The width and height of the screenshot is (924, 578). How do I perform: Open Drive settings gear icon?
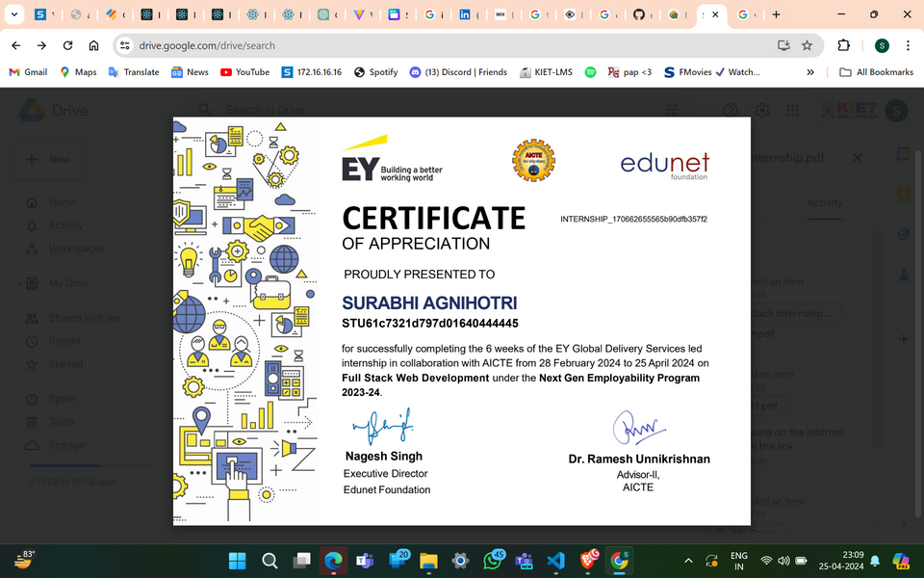point(762,110)
